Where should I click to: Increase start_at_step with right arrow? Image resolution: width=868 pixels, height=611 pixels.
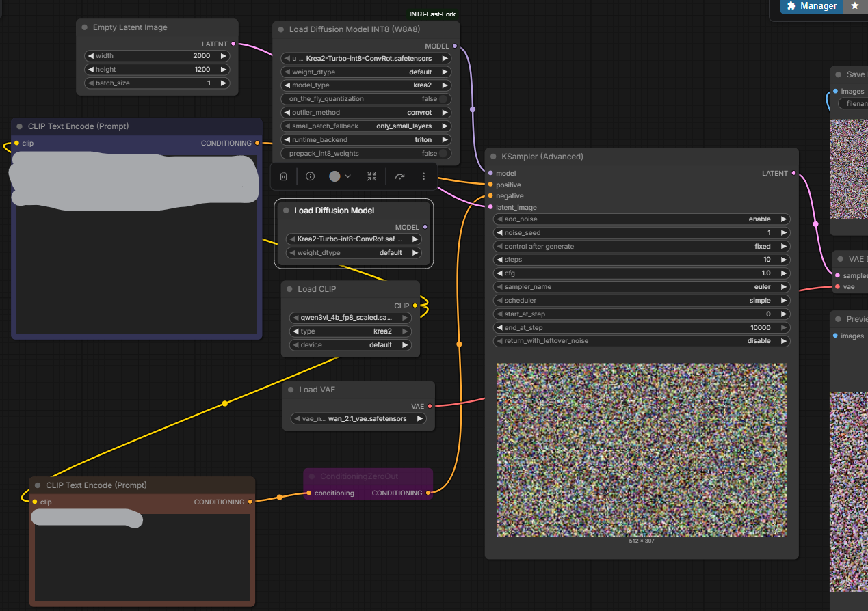pos(784,314)
